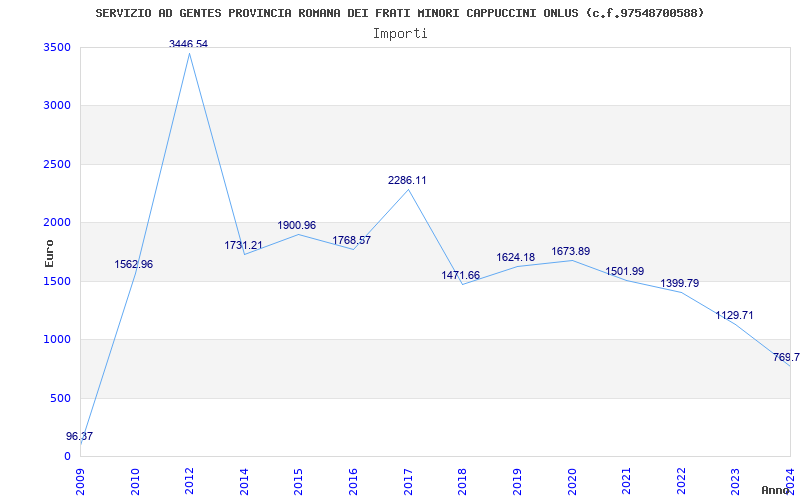This screenshot has width=800, height=500.
Task: Click the 2012 year tick label
Action: (x=189, y=482)
